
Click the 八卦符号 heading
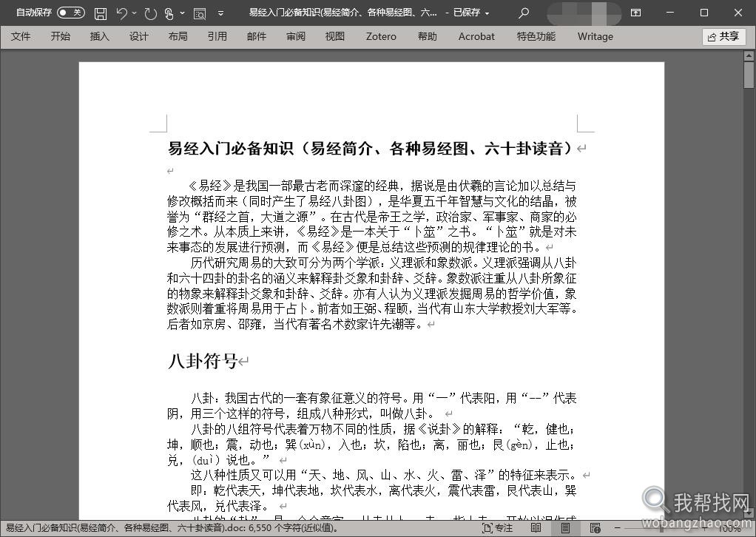(x=203, y=360)
